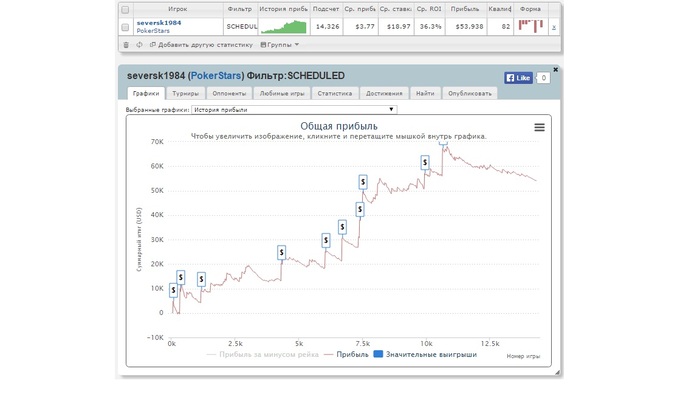Sort by the Форма column header

click(530, 9)
